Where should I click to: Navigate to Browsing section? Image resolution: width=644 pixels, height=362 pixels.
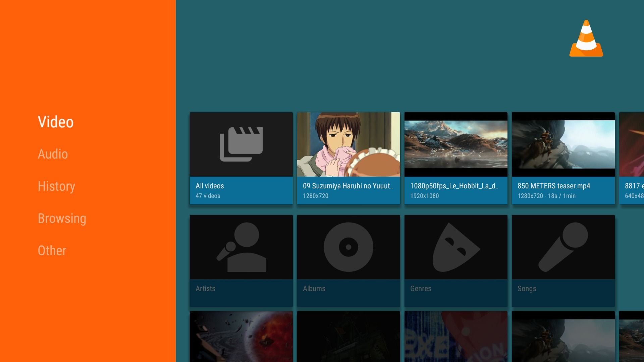[62, 218]
